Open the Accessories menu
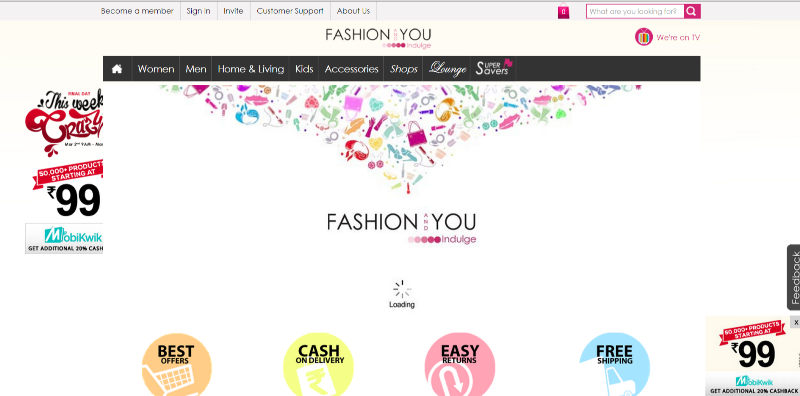This screenshot has width=800, height=396. coord(352,69)
